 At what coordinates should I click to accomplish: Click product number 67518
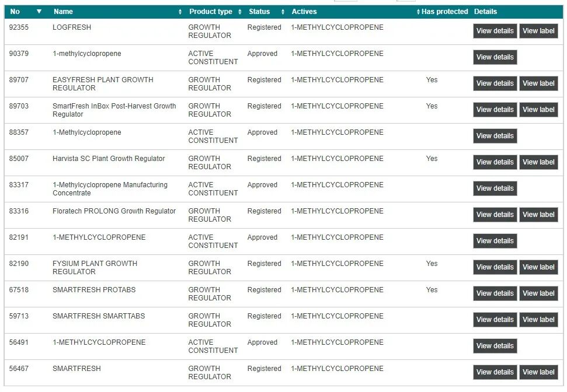[x=19, y=290]
